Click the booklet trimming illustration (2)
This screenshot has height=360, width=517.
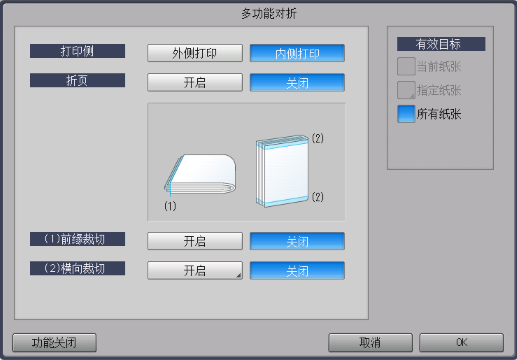pyautogui.click(x=282, y=171)
